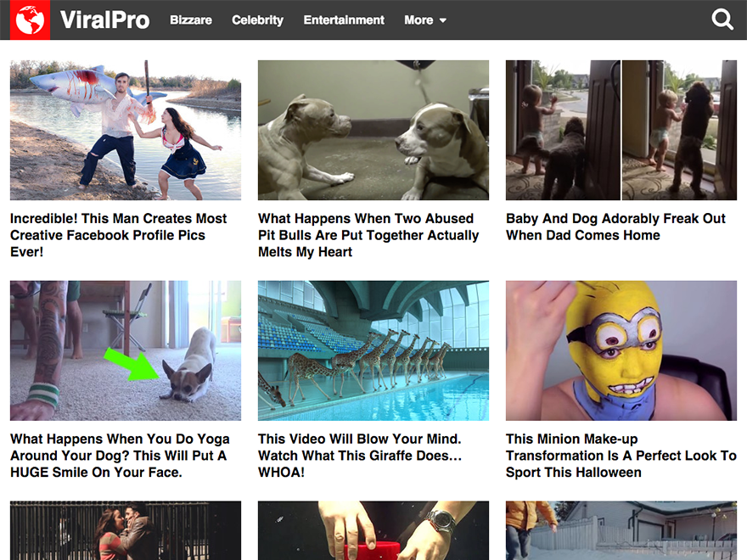This screenshot has height=560, width=747.
Task: Open the shark and pirate thumbnail
Action: pyautogui.click(x=126, y=130)
